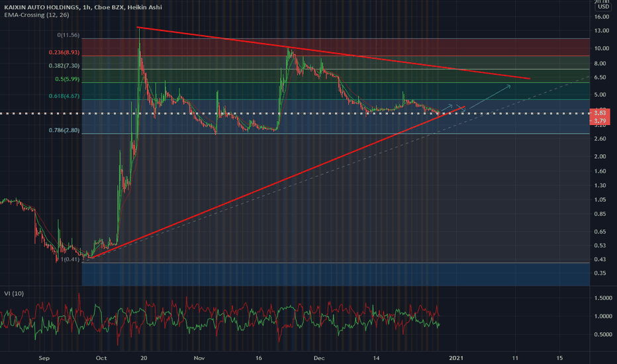Select the upper red descending trendline
This screenshot has height=364, width=617.
point(334,53)
